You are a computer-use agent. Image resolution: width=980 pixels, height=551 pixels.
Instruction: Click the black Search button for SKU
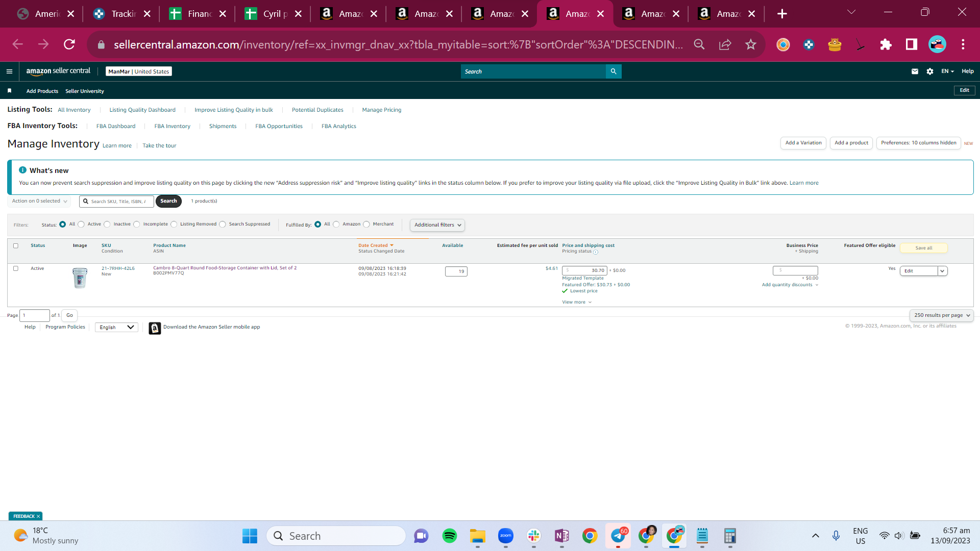point(168,201)
